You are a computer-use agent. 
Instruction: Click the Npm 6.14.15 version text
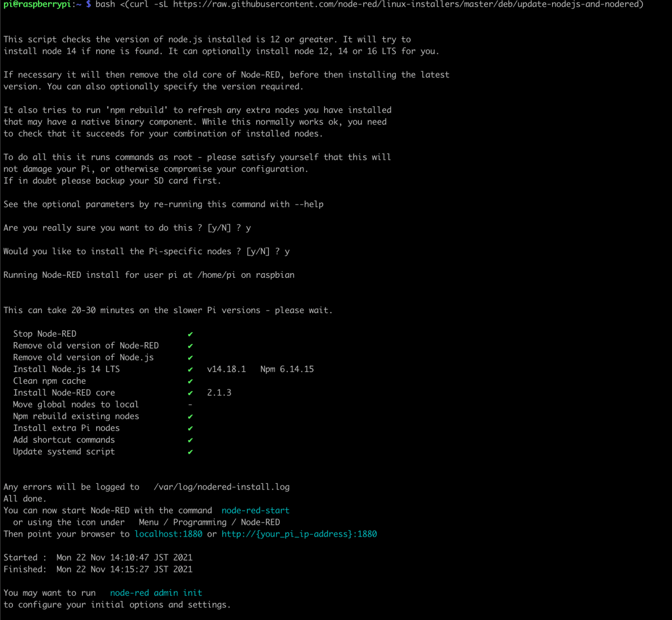287,369
